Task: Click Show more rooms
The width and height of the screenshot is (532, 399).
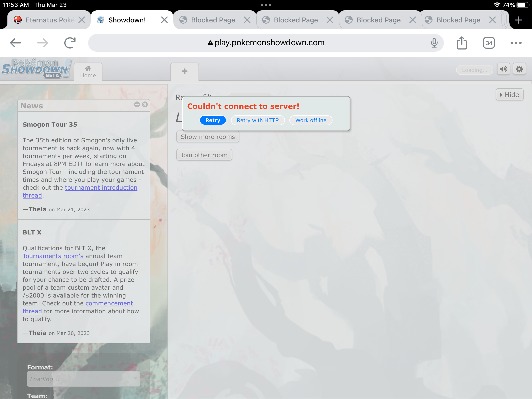Action: pyautogui.click(x=208, y=137)
